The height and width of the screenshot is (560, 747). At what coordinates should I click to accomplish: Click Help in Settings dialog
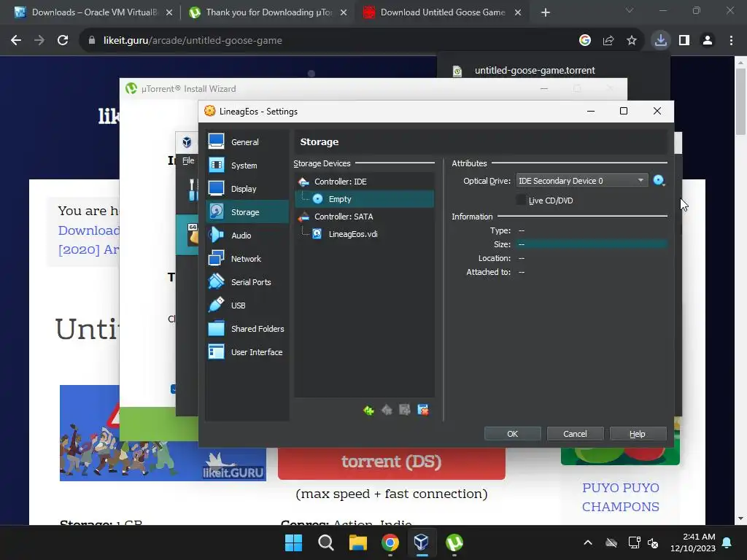coord(638,434)
